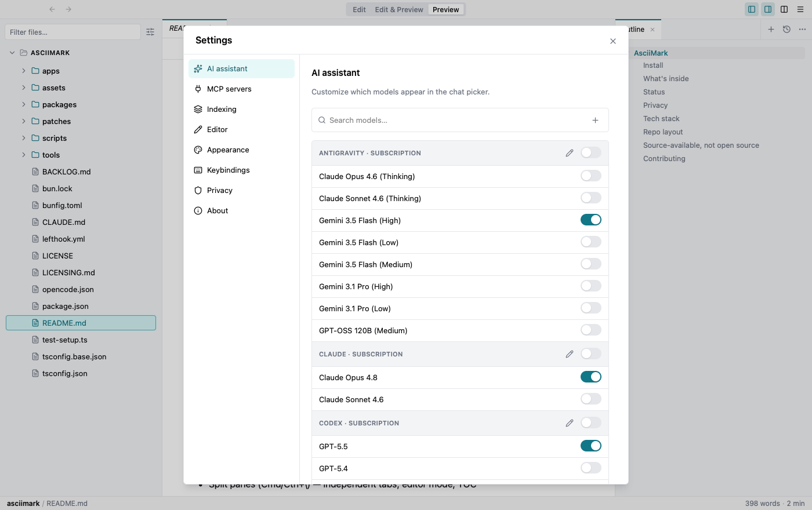The height and width of the screenshot is (510, 812).
Task: Open more options ellipsis in right panel
Action: click(x=802, y=29)
